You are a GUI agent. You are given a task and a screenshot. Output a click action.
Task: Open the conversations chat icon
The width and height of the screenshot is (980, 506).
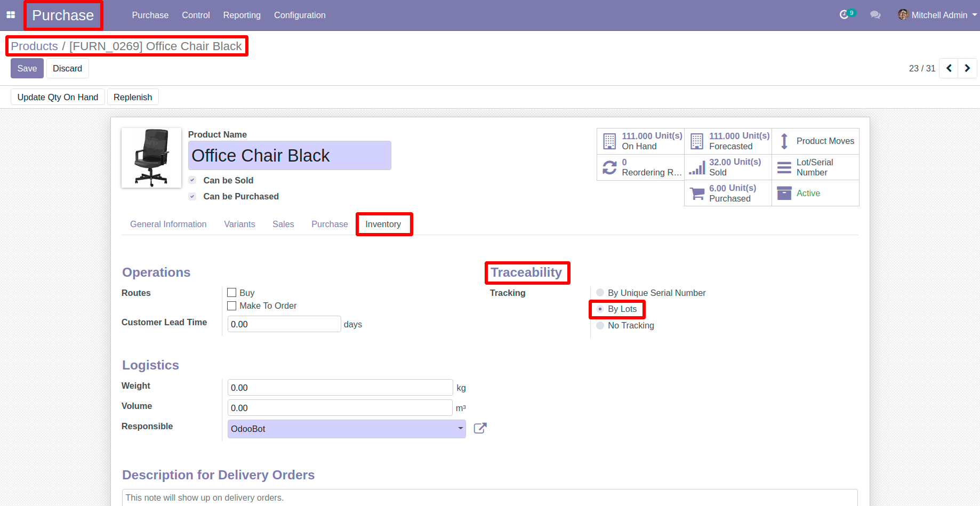[875, 15]
